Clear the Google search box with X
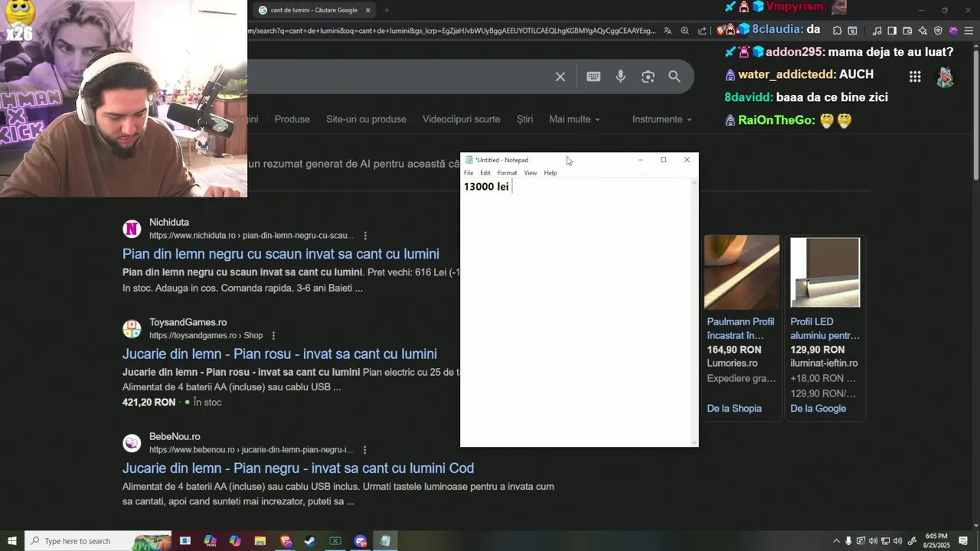 [560, 77]
